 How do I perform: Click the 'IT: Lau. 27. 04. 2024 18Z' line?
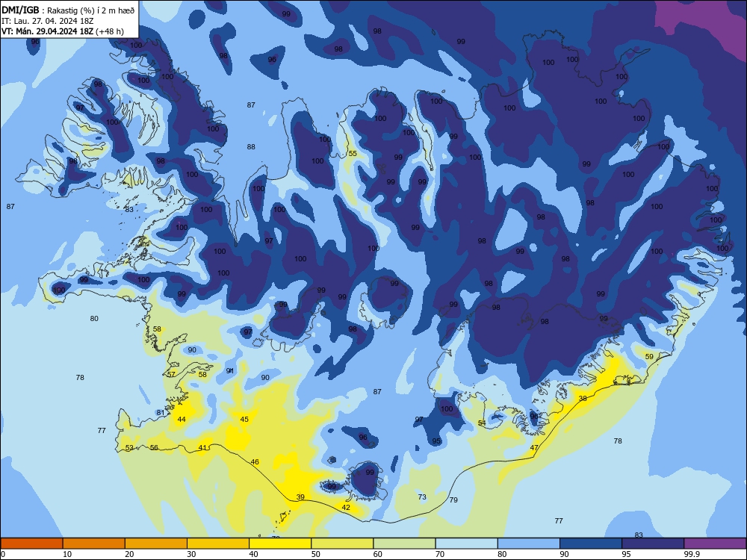47,21
